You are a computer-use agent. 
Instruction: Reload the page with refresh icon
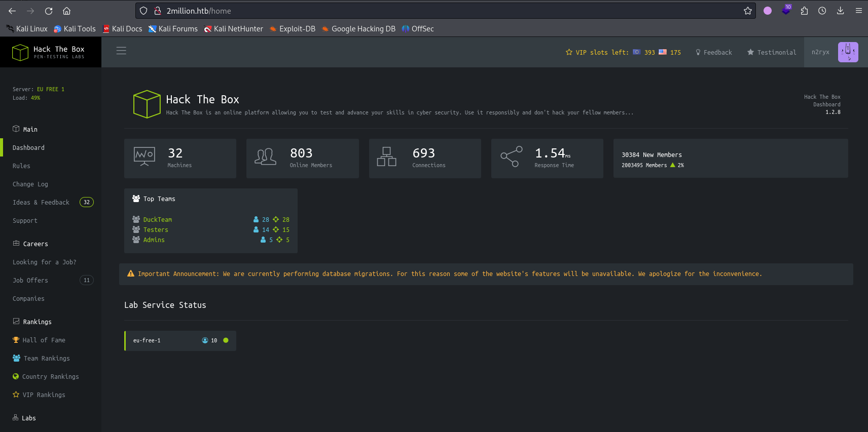point(49,11)
